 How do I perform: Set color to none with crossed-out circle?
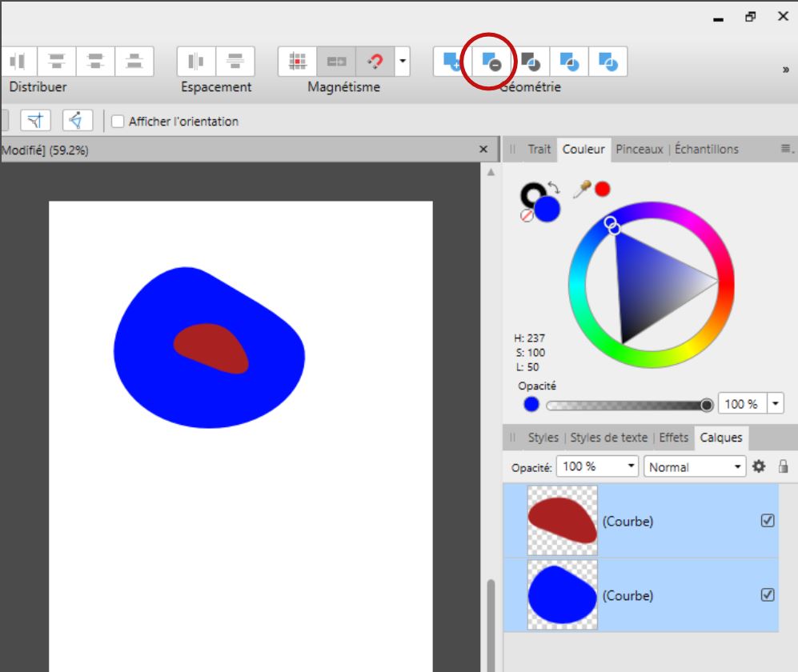coord(527,216)
